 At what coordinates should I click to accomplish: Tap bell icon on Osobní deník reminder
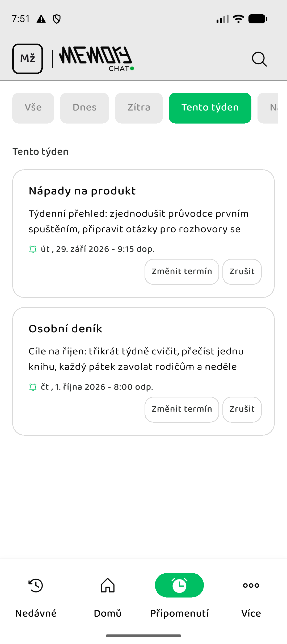33,387
